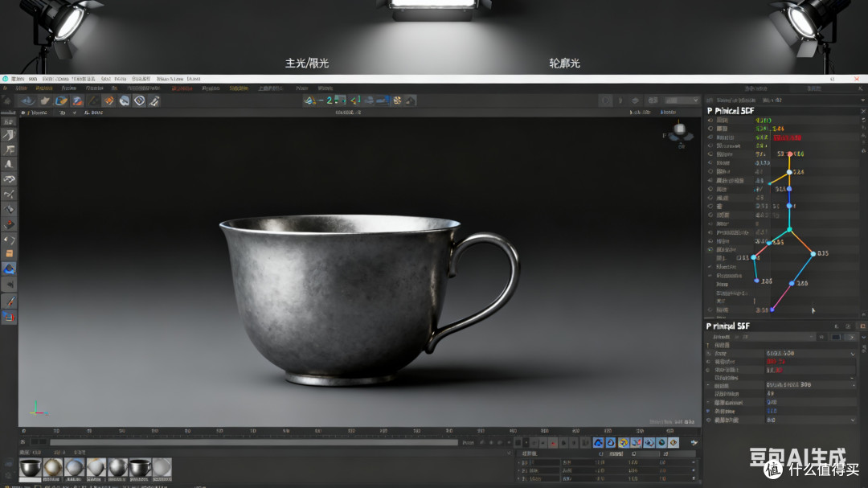
Task: Open the 'Pivon' menu
Action: 301,88
